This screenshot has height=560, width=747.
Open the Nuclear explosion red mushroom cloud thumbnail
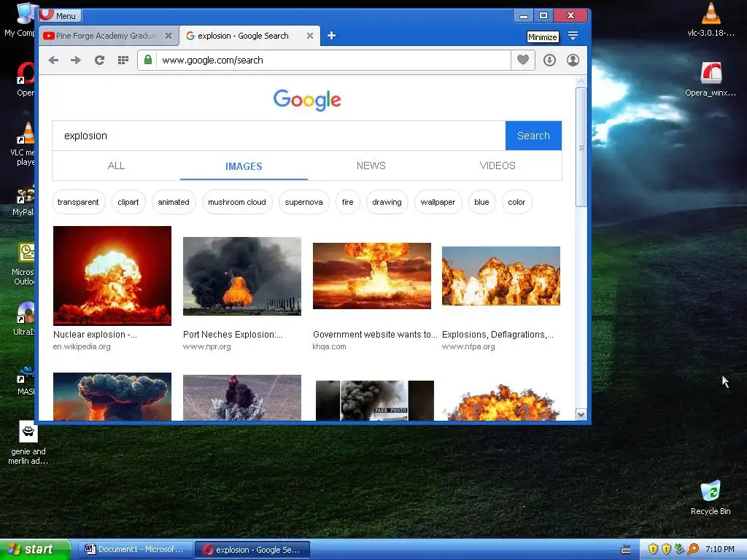tap(112, 276)
